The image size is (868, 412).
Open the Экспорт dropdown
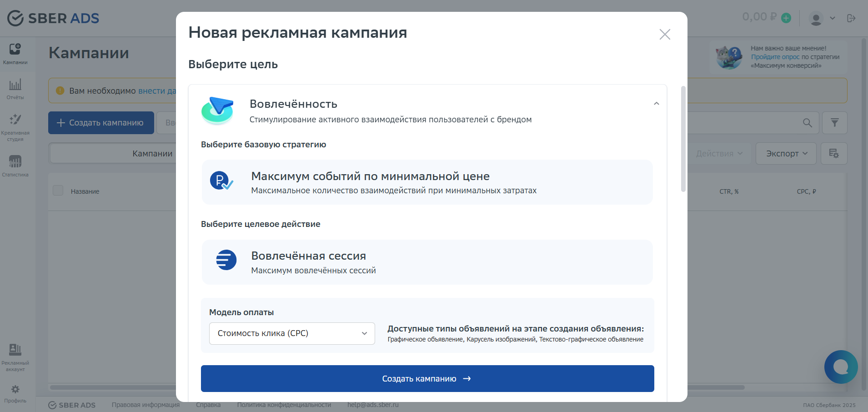click(786, 153)
